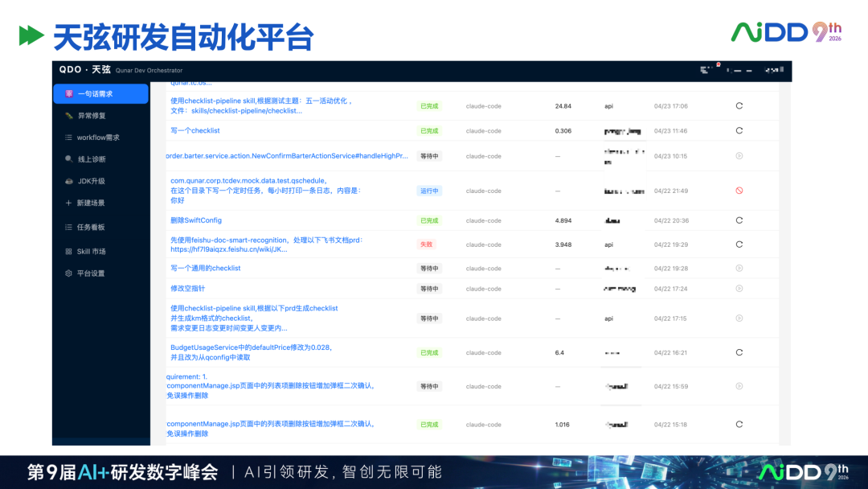This screenshot has height=489, width=868.
Task: Open the 04/22 15:18 componentManage.jsp task link
Action: [271, 429]
